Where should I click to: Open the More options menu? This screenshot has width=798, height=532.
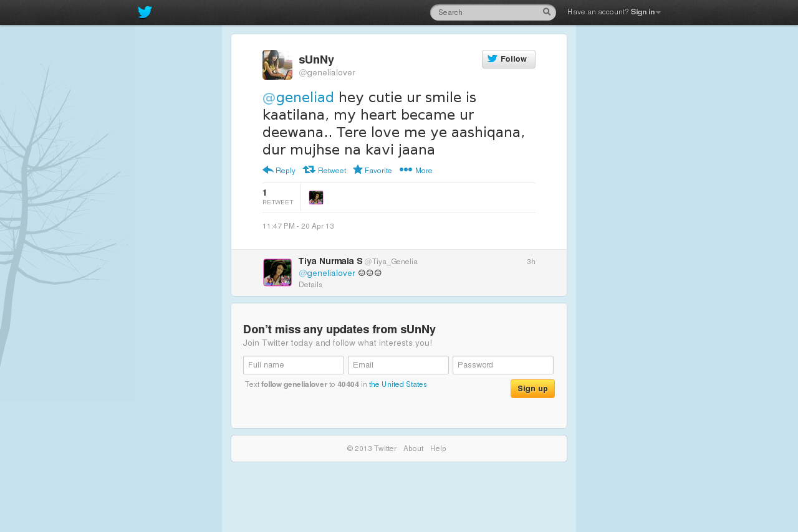click(416, 170)
